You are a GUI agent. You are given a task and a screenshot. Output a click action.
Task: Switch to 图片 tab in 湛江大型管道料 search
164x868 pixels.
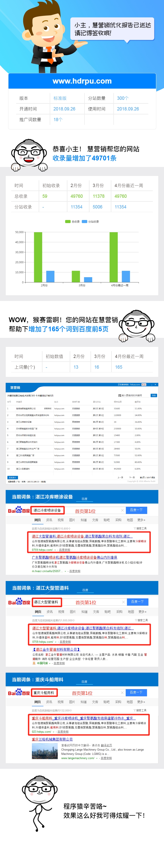point(73,612)
